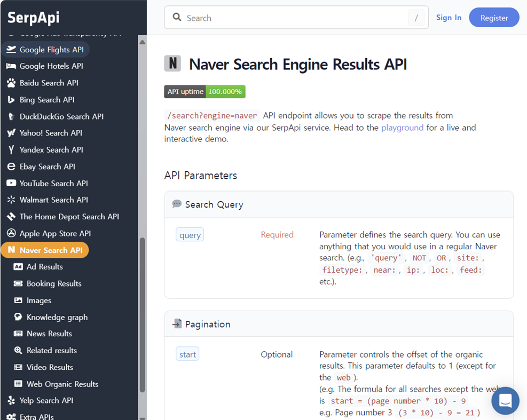Screen dimensions: 527x420
Task: Click the Video Results film icon
Action: pyautogui.click(x=18, y=367)
